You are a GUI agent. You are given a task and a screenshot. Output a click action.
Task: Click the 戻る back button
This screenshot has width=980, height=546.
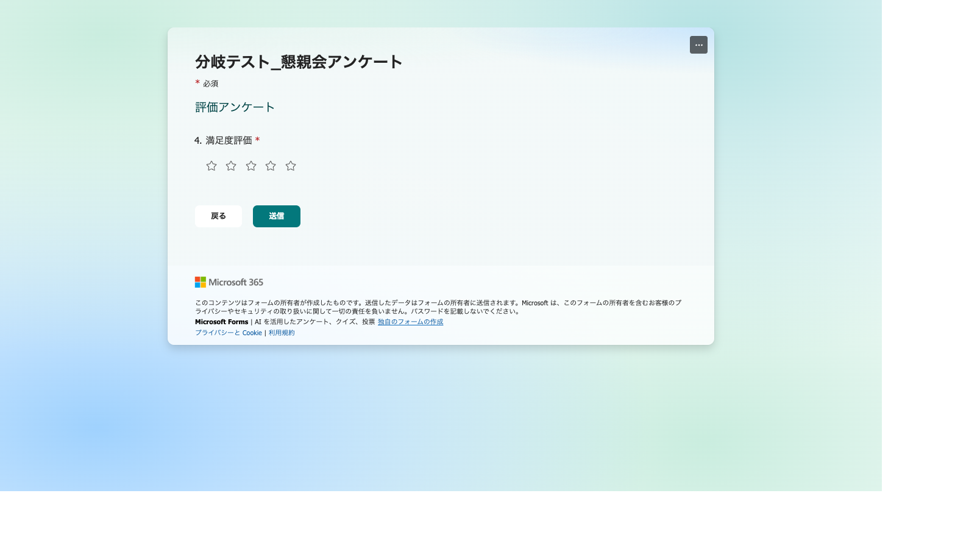click(x=218, y=216)
